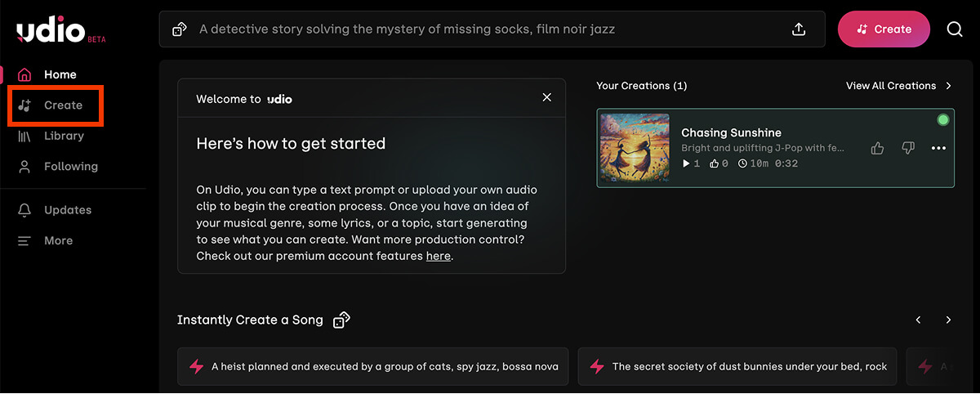Screen dimensions: 980x394
Task: Show next song suggestions with the right arrow
Action: [948, 320]
